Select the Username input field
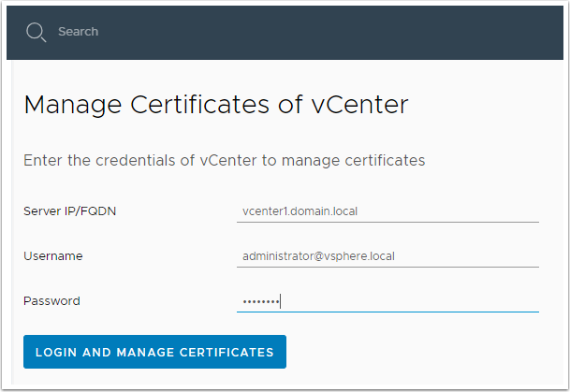Screen dimensions: 570x392 tap(387, 256)
